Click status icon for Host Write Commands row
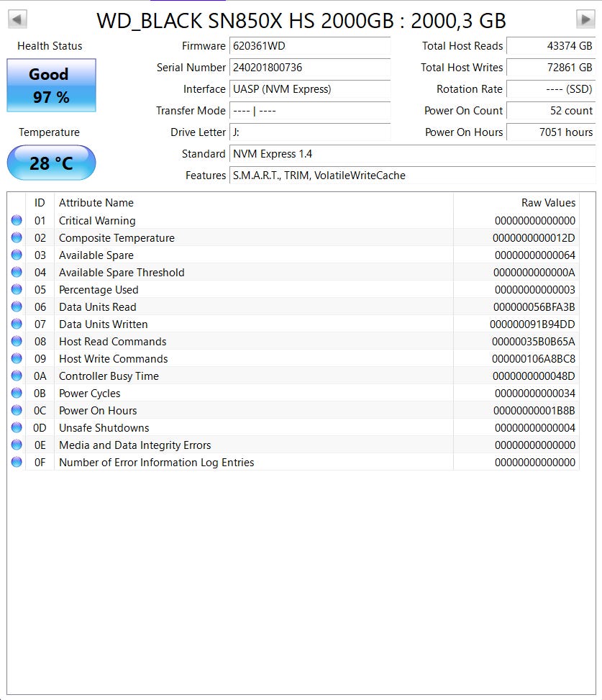This screenshot has height=700, width=602. [x=17, y=358]
